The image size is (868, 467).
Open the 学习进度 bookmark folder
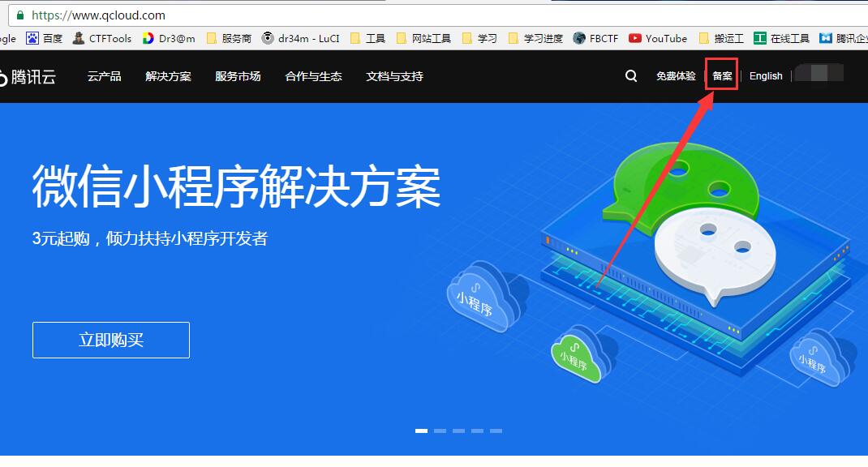click(x=535, y=38)
